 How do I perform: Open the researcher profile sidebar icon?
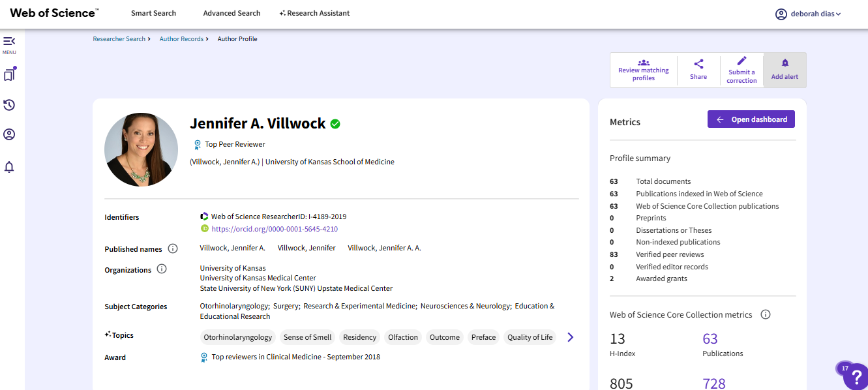[9, 134]
